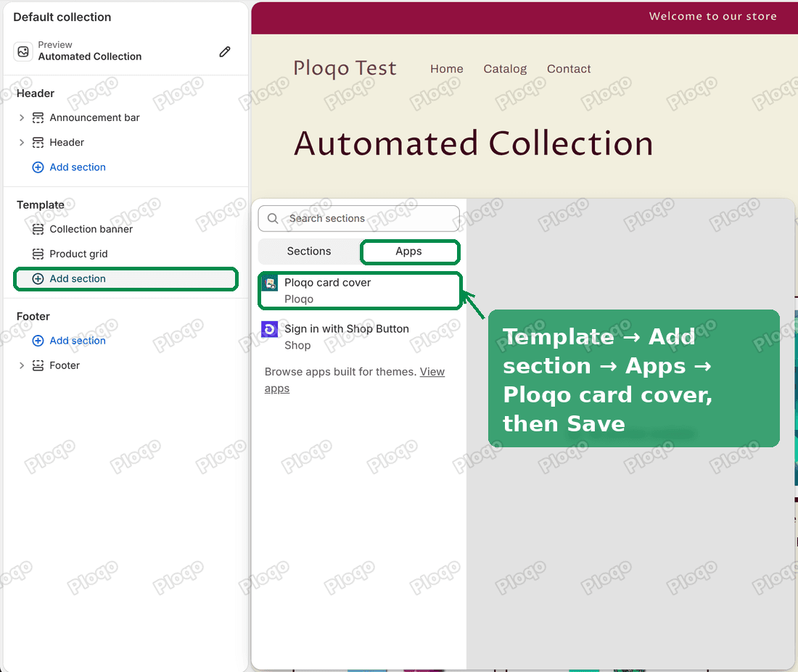
Task: Click plus icon of Add section under Footer
Action: tap(38, 341)
